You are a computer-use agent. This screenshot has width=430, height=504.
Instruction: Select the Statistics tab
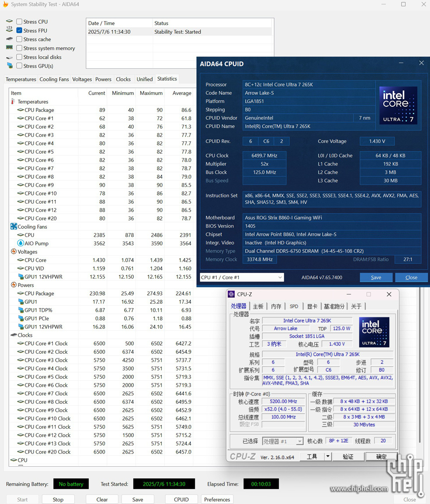[x=167, y=79]
